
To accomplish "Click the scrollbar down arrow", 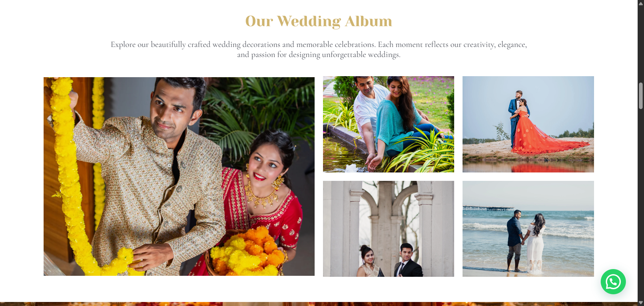I will click(641, 303).
